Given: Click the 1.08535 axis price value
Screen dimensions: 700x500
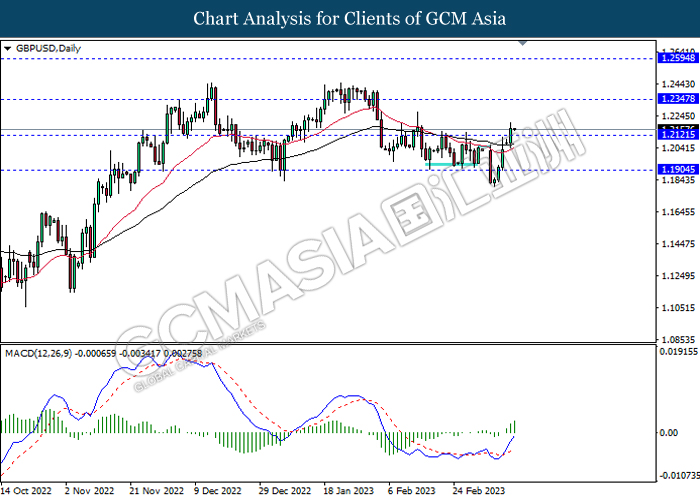Looking at the screenshot, I should click(x=678, y=339).
